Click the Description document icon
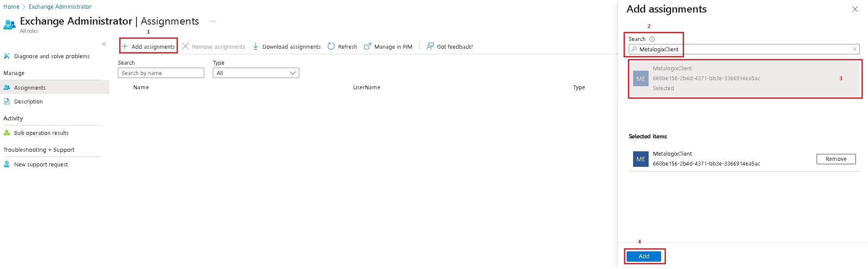 7,101
